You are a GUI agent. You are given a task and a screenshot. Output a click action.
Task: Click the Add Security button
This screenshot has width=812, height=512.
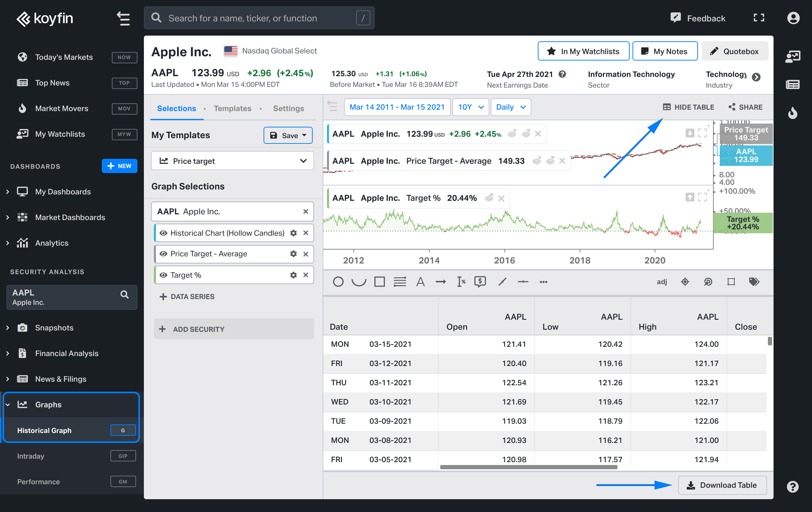pyautogui.click(x=234, y=329)
